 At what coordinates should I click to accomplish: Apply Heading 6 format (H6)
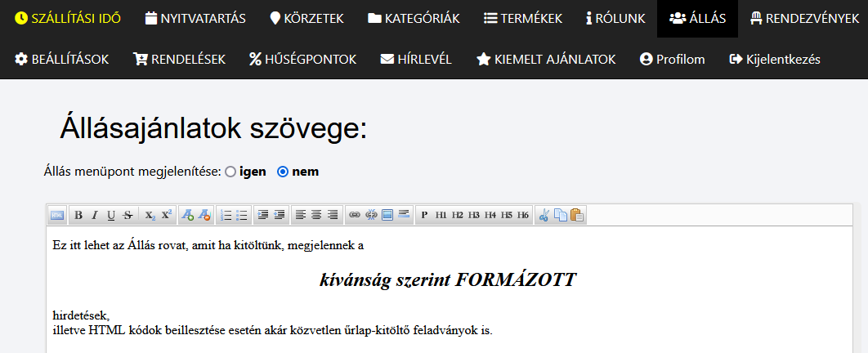coord(523,215)
